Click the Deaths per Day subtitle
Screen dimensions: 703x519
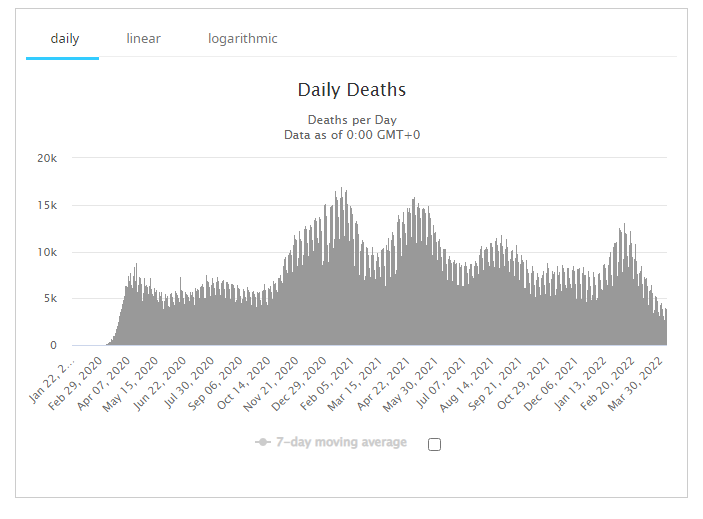351,120
